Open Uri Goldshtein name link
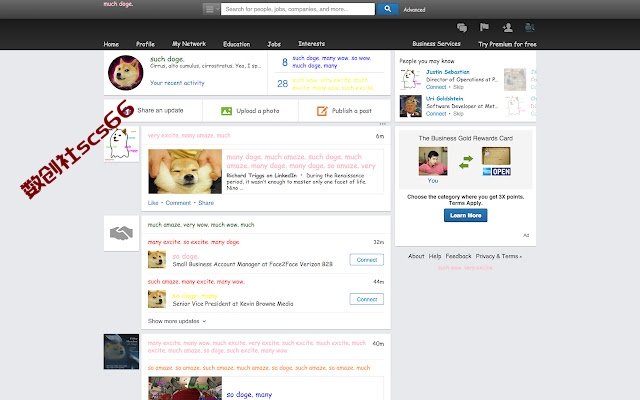The width and height of the screenshot is (640, 400). 444,99
